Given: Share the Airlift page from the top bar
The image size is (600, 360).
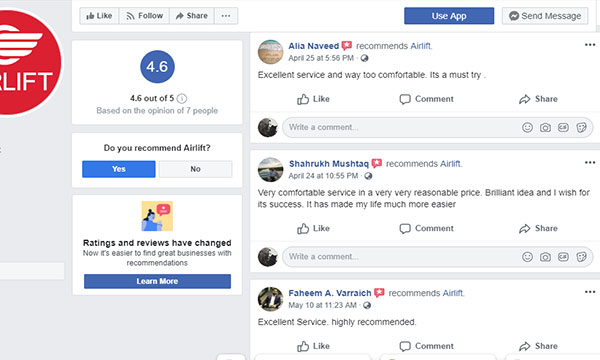Looking at the screenshot, I should pos(192,16).
